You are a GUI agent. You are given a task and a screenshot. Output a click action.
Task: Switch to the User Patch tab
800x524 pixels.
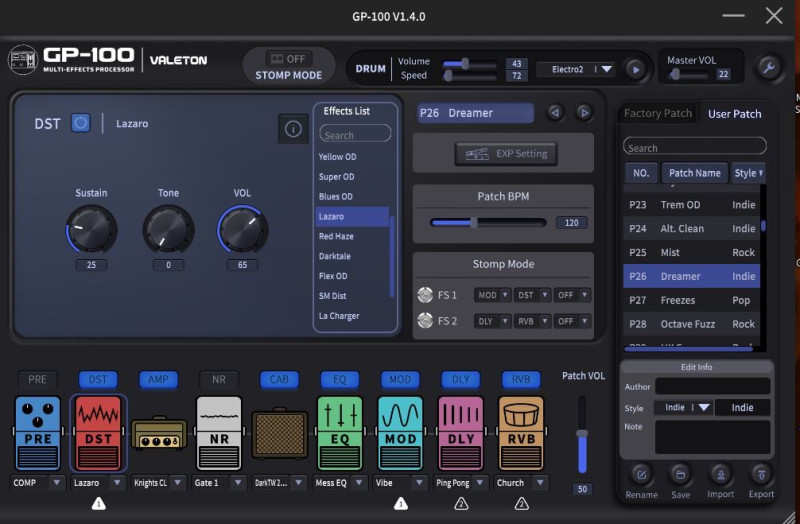click(x=734, y=114)
